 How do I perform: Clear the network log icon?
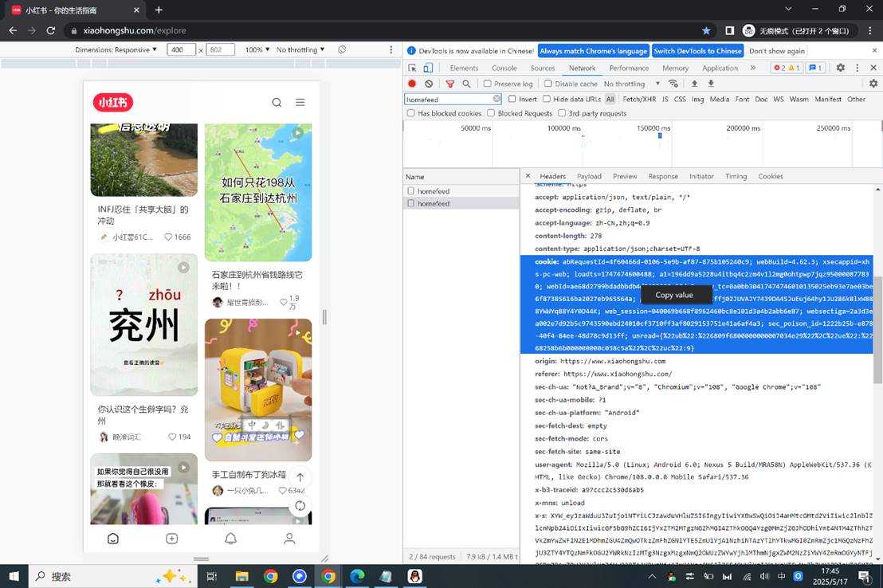[429, 84]
